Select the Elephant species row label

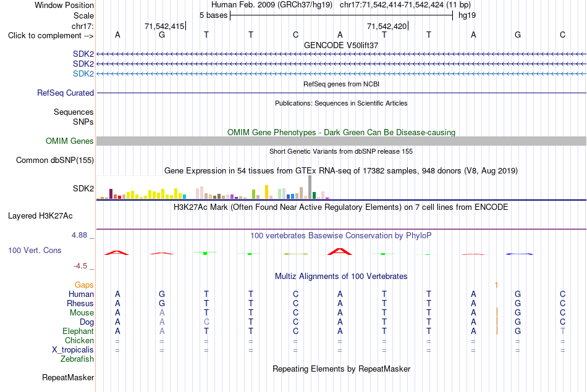coord(78,331)
